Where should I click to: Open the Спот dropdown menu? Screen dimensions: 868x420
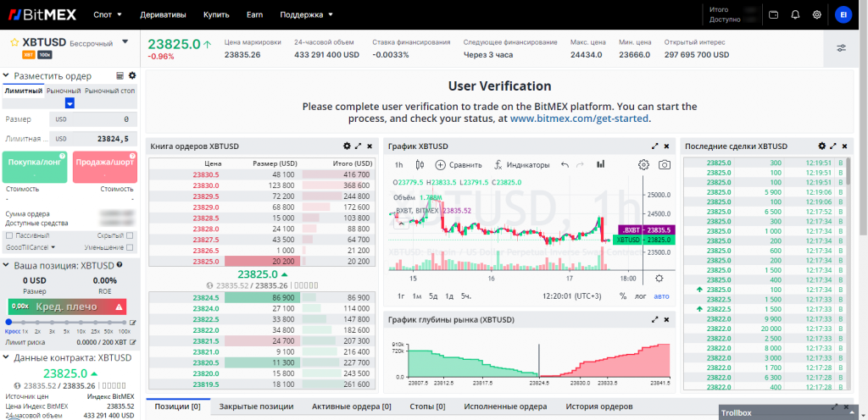[107, 14]
